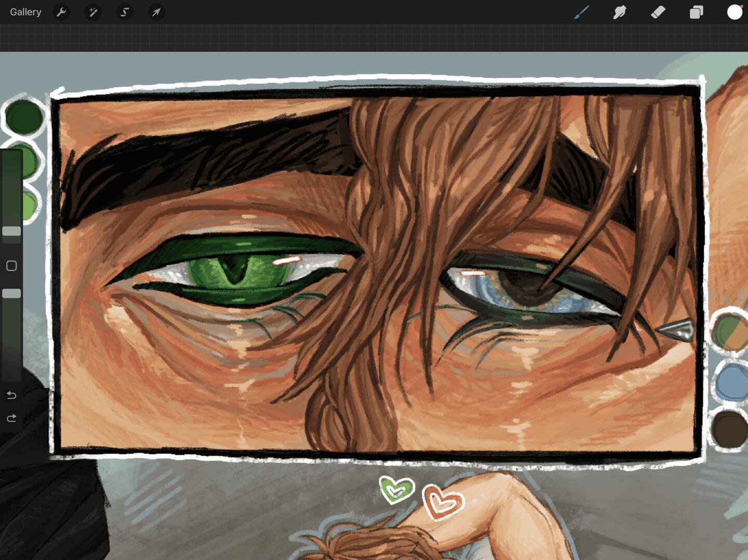Tap the blue painted palette circle
The height and width of the screenshot is (560, 748).
732,381
